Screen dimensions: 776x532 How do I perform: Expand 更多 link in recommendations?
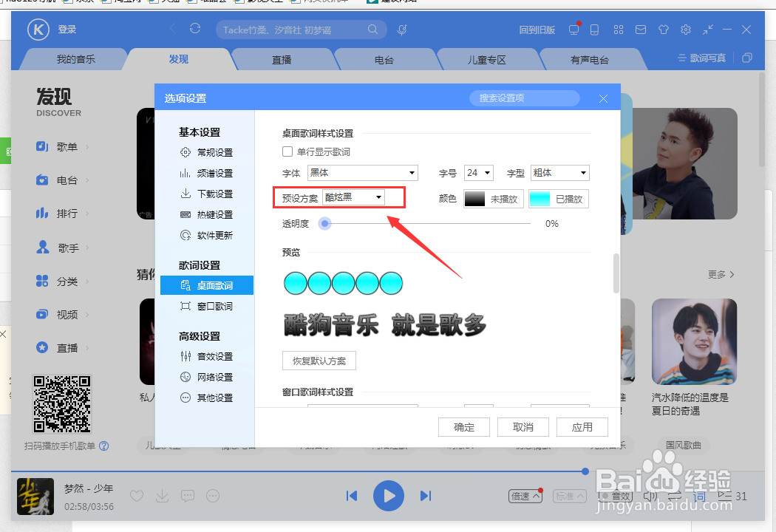721,274
